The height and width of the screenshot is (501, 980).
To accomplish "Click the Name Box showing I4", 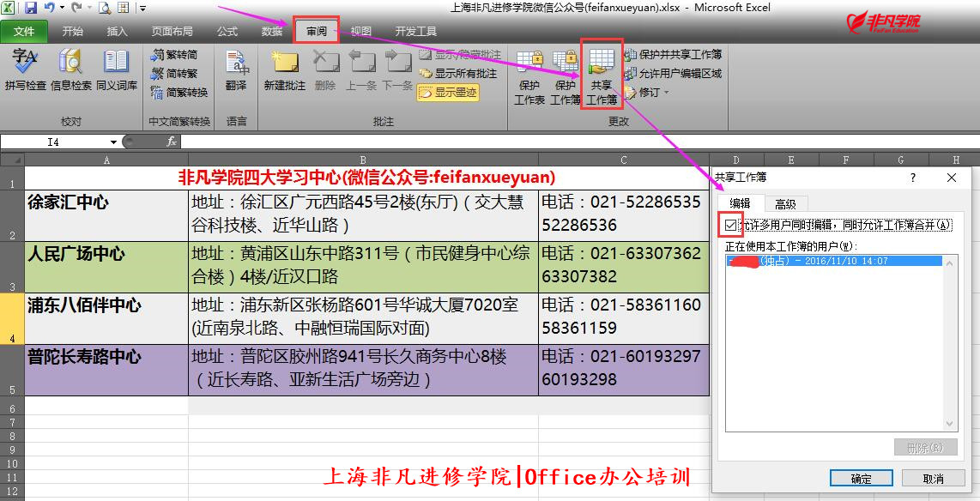I will [54, 142].
